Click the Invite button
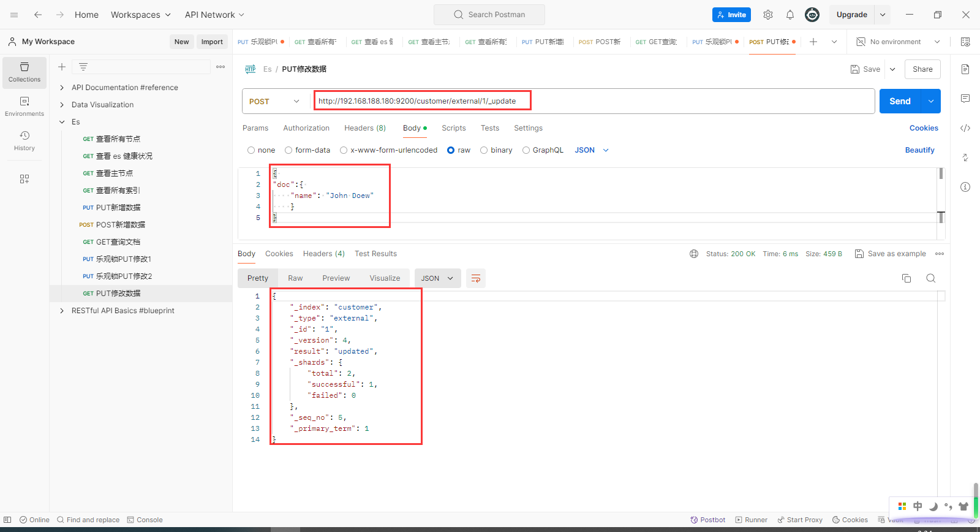The height and width of the screenshot is (532, 980). 731,15
